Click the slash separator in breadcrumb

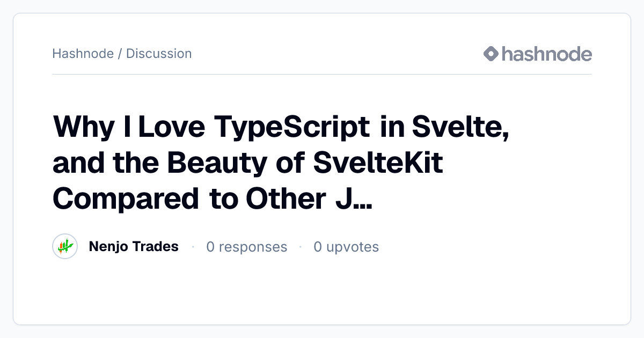coord(120,54)
